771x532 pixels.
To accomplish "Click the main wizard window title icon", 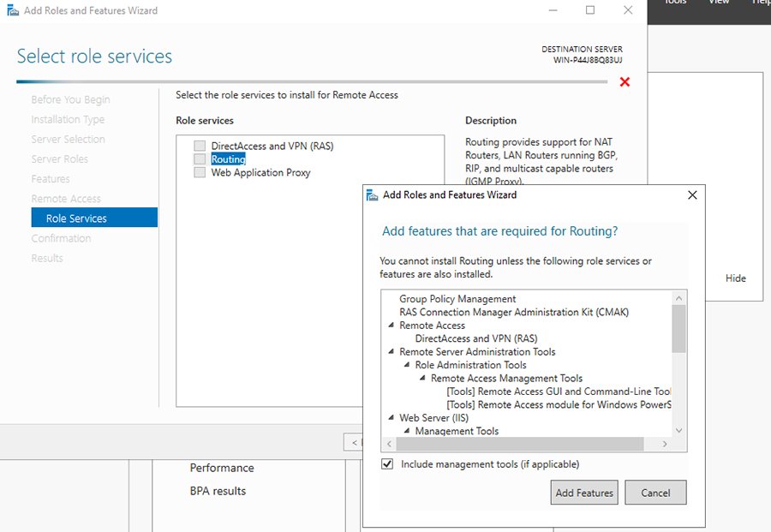I will 11,11.
